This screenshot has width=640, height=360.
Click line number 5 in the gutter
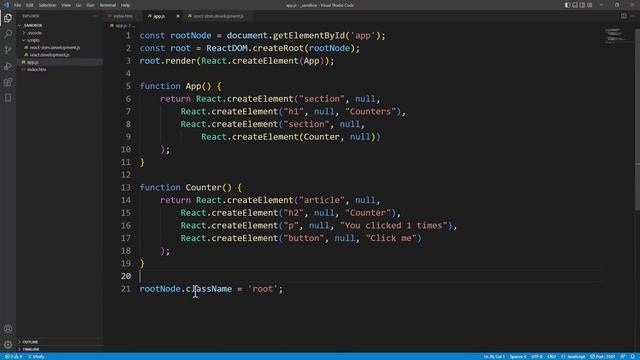128,86
